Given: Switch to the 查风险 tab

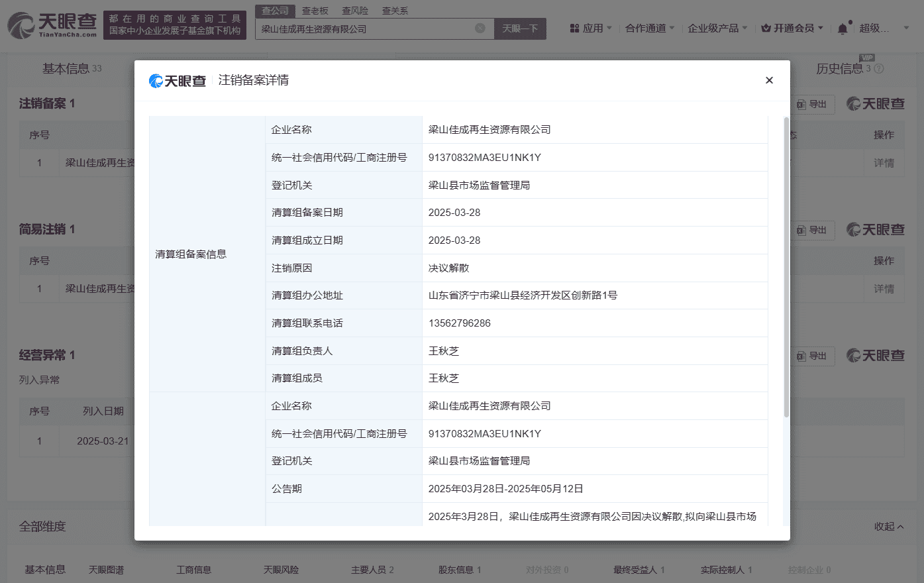Looking at the screenshot, I should pos(356,11).
